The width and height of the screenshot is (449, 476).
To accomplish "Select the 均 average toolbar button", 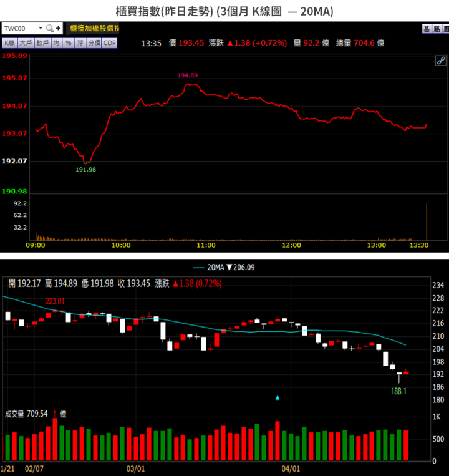I will 56,43.
